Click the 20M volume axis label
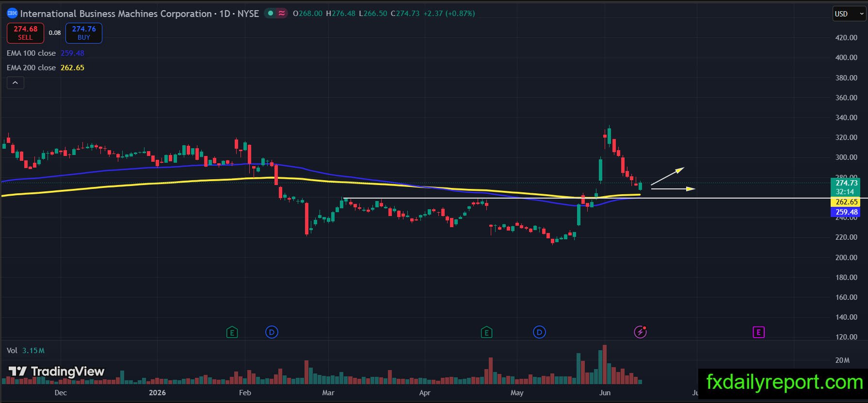This screenshot has width=868, height=403. 842,360
